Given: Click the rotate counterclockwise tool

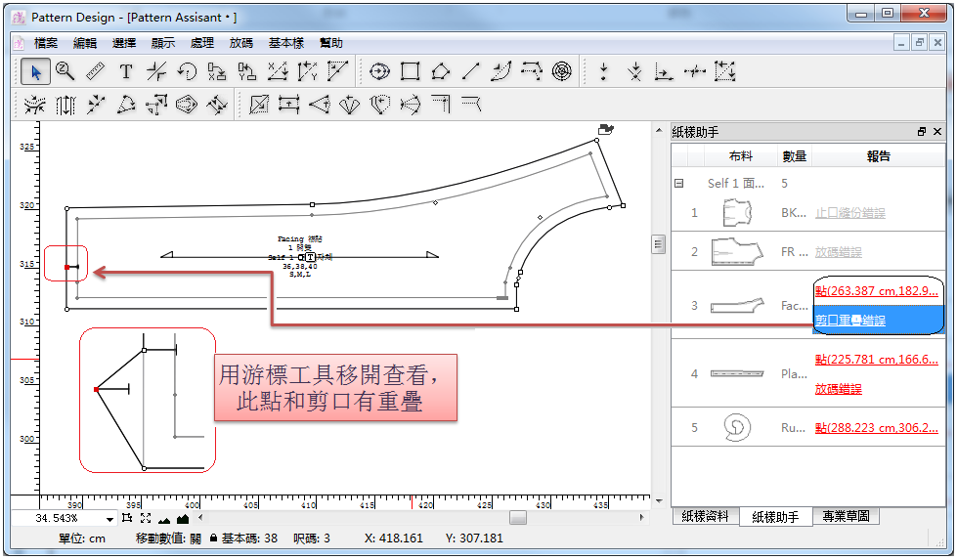Looking at the screenshot, I should click(x=187, y=71).
